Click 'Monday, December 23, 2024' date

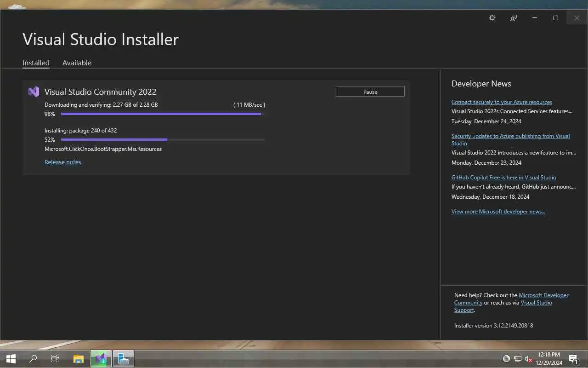486,163
